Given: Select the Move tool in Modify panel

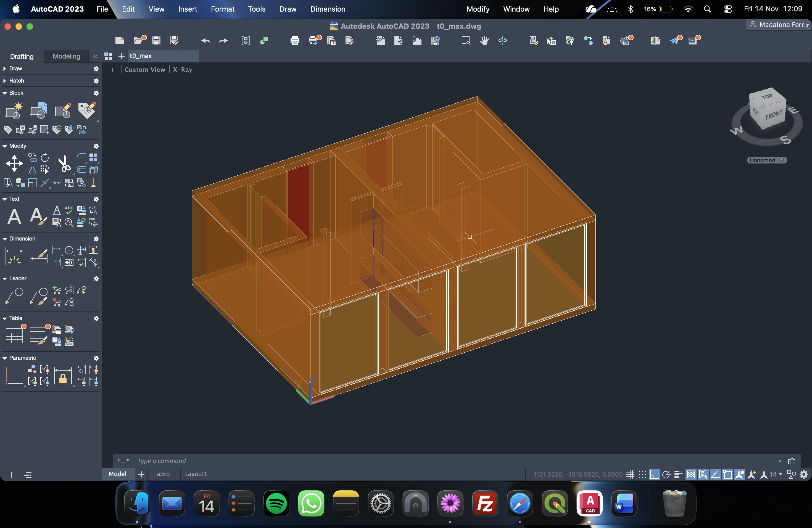Looking at the screenshot, I should (14, 163).
